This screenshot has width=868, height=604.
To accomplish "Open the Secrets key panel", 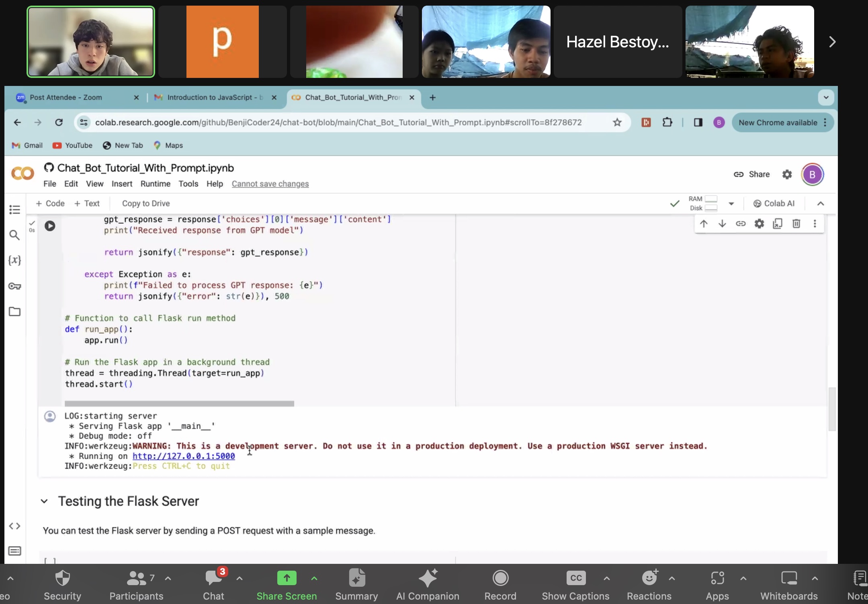I will [14, 286].
